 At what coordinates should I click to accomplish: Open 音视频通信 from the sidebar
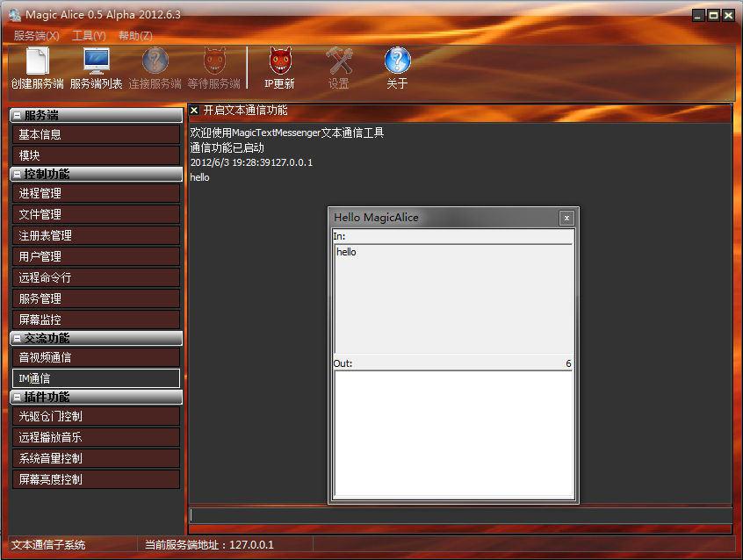pos(97,357)
